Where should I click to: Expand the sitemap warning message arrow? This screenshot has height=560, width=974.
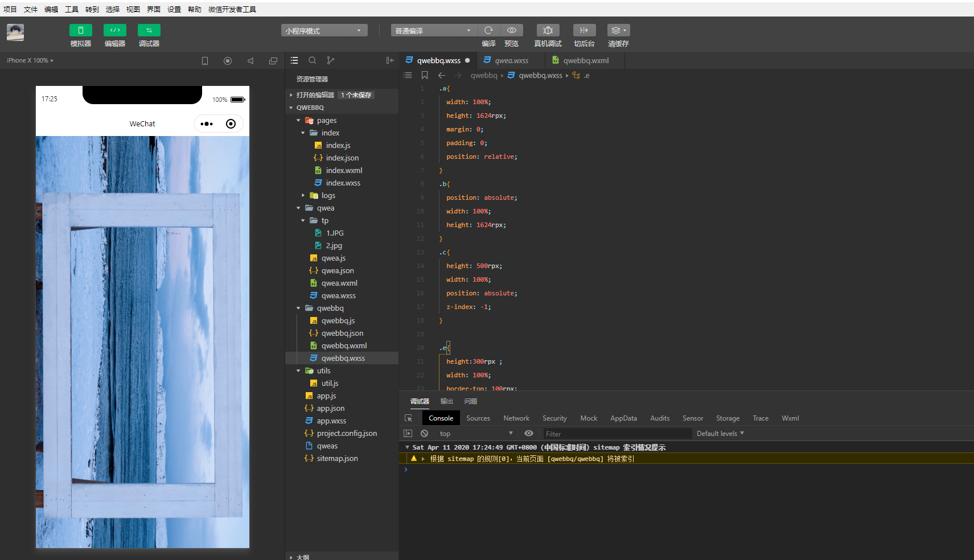click(x=423, y=459)
